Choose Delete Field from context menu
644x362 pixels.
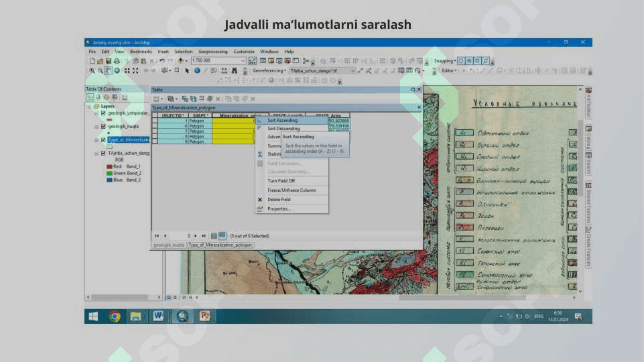point(292,200)
